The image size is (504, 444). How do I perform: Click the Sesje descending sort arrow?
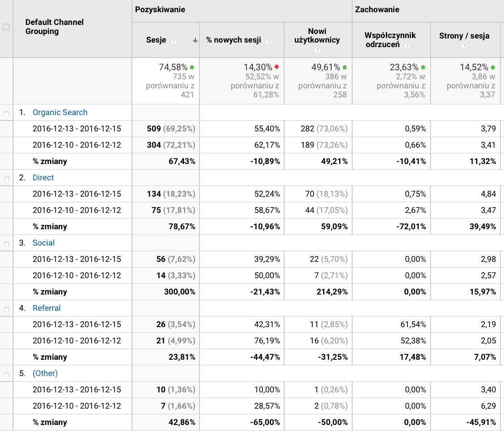click(195, 40)
